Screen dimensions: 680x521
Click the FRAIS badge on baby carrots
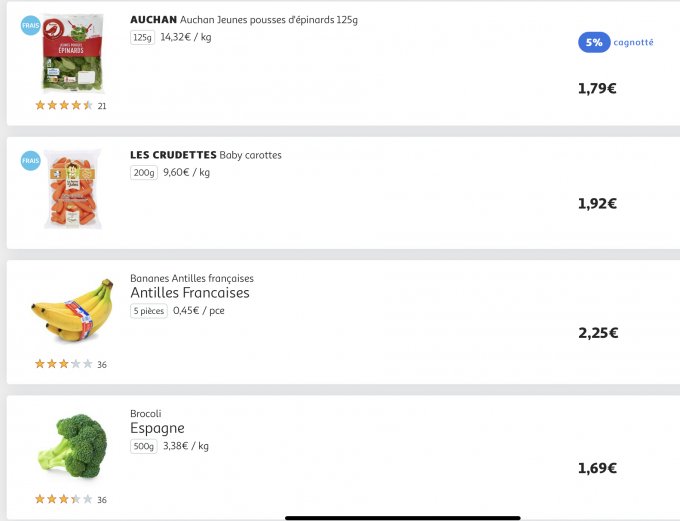pos(30,160)
